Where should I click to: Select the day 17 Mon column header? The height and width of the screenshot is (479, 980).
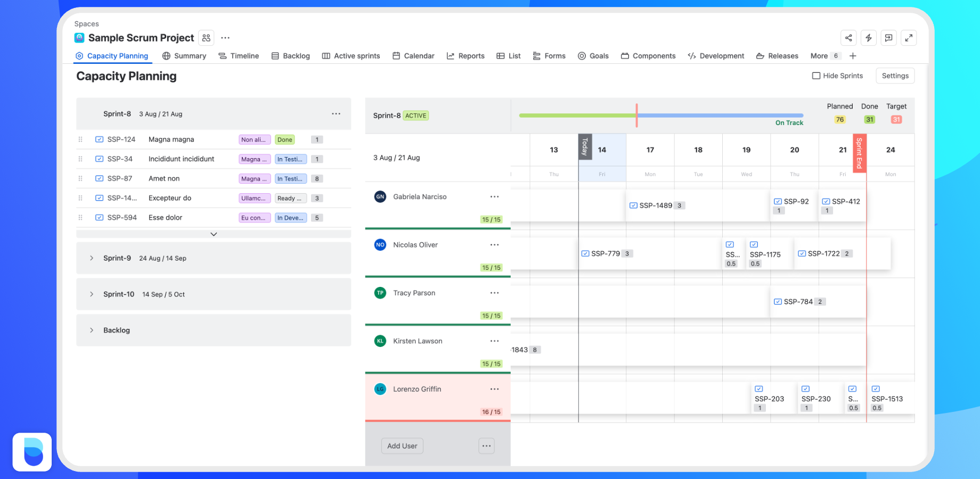650,158
